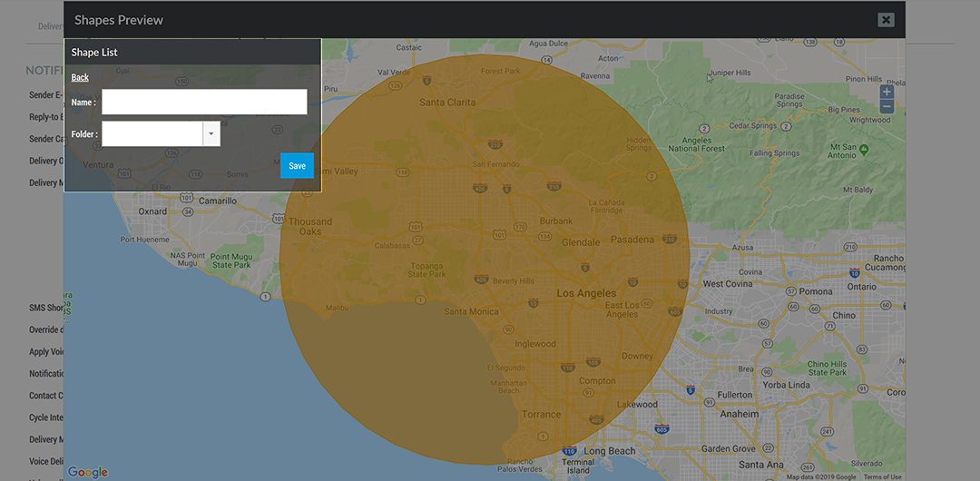Image resolution: width=980 pixels, height=481 pixels.
Task: Click the Thousand Oaks map label
Action: (310, 226)
